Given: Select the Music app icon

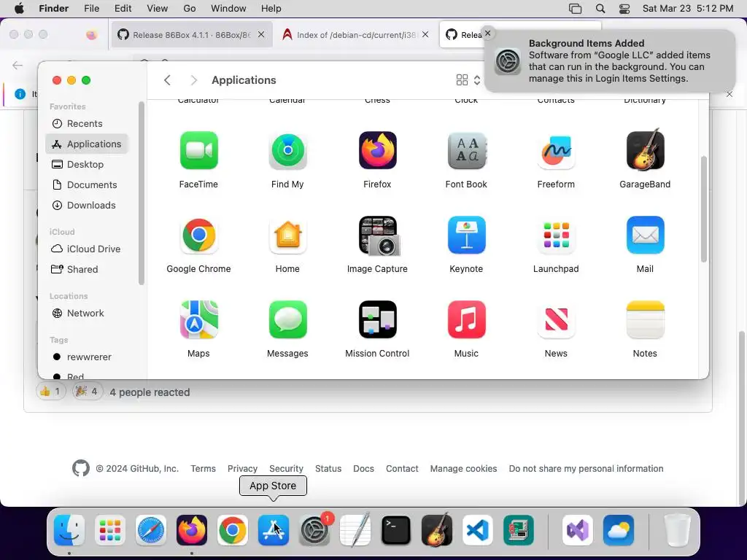Looking at the screenshot, I should tap(466, 319).
